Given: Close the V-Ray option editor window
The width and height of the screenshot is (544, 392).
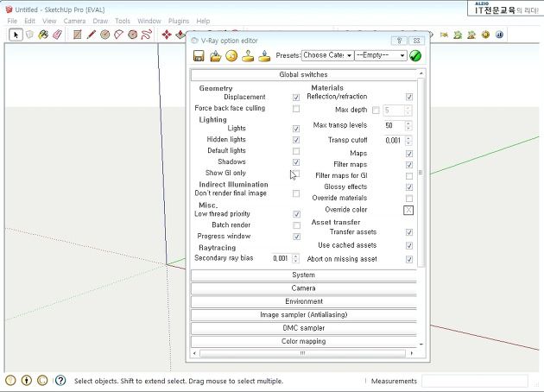Looking at the screenshot, I should click(x=417, y=41).
